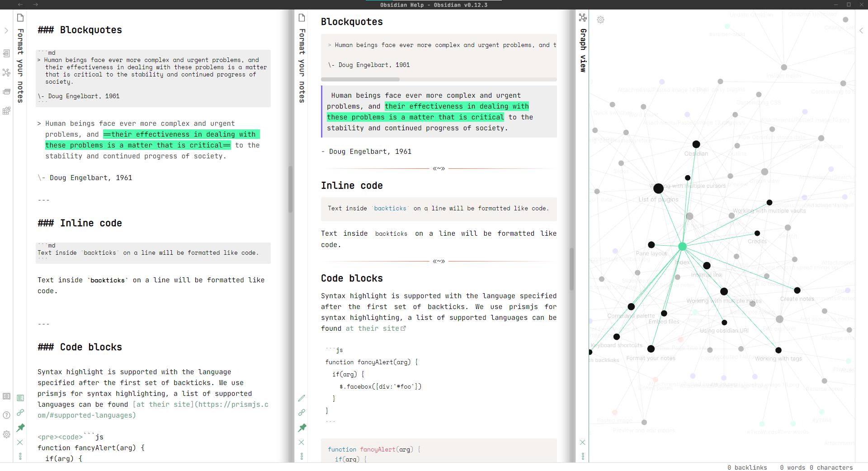Click the 'Graph view' pane title
Screen dimensions: 868x471
(583, 50)
